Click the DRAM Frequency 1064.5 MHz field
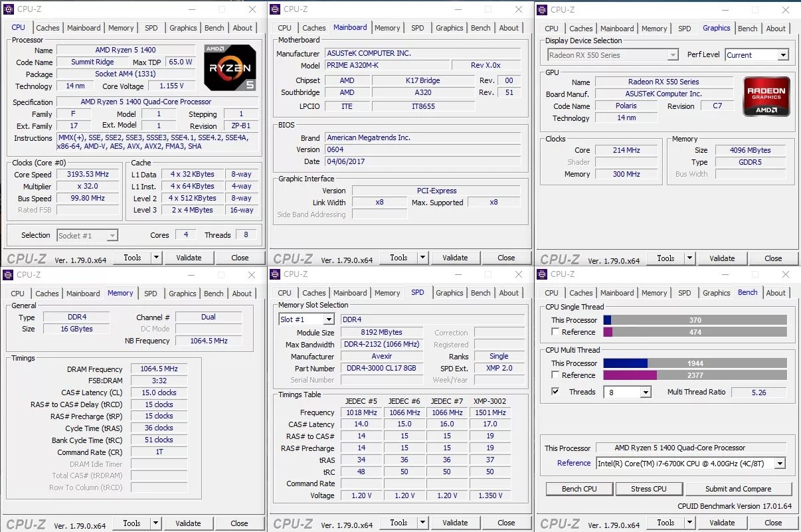Image resolution: width=801 pixels, height=532 pixels. (x=159, y=369)
